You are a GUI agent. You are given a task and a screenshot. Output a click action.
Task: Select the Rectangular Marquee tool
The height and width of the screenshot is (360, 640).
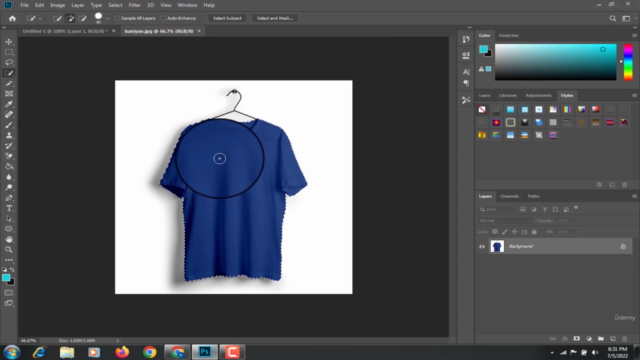[9, 52]
